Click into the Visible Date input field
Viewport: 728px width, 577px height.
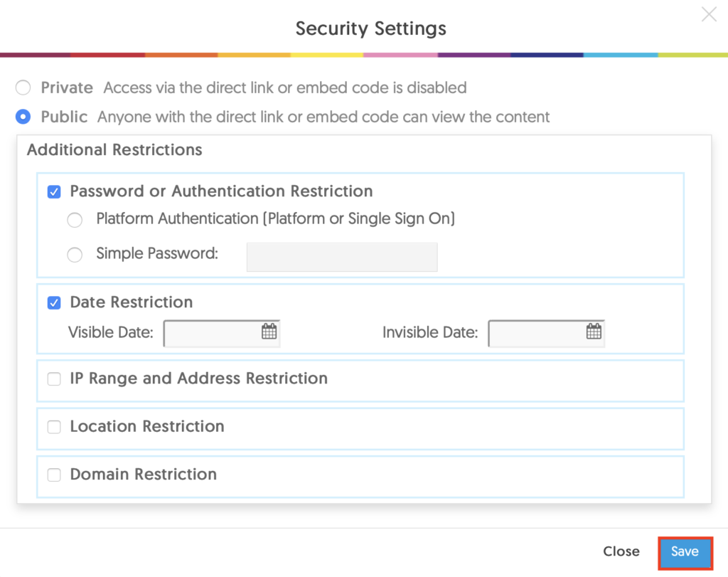(222, 333)
